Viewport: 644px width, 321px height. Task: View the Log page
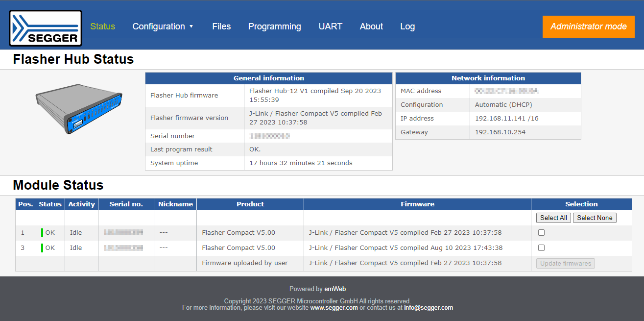coord(407,26)
